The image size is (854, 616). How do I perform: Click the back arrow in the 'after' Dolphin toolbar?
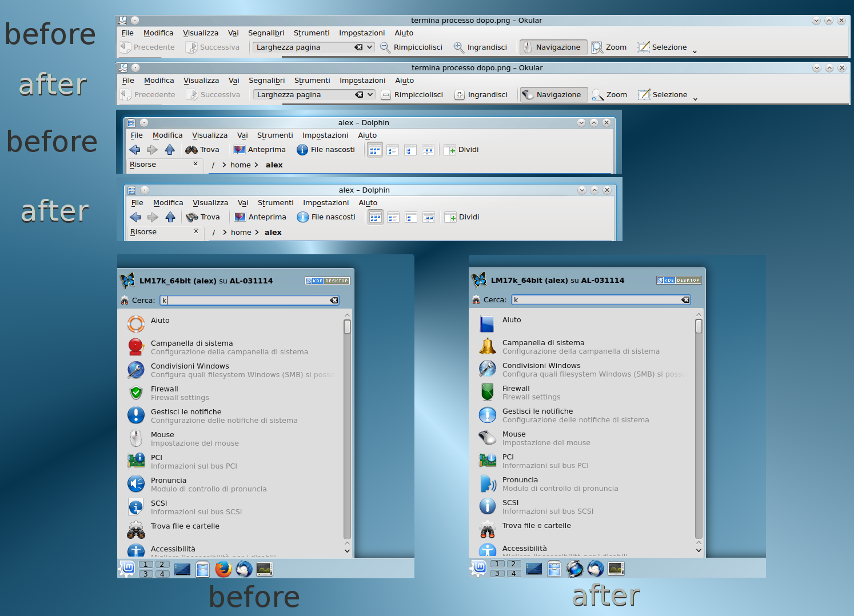tap(135, 217)
